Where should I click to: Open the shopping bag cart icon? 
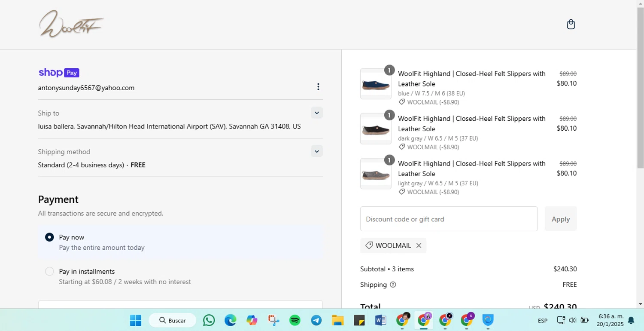click(571, 25)
